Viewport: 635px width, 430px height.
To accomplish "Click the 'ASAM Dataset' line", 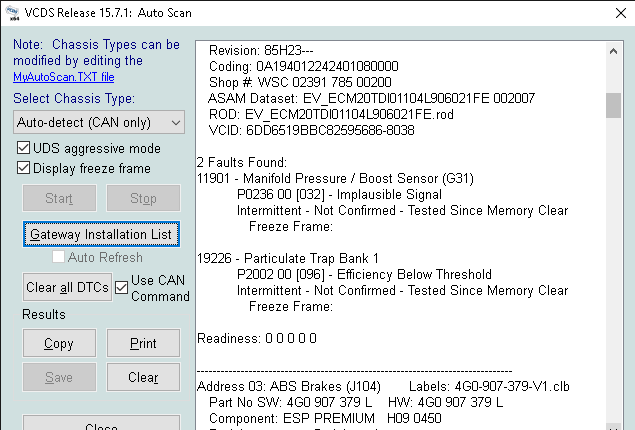I will tap(371, 98).
